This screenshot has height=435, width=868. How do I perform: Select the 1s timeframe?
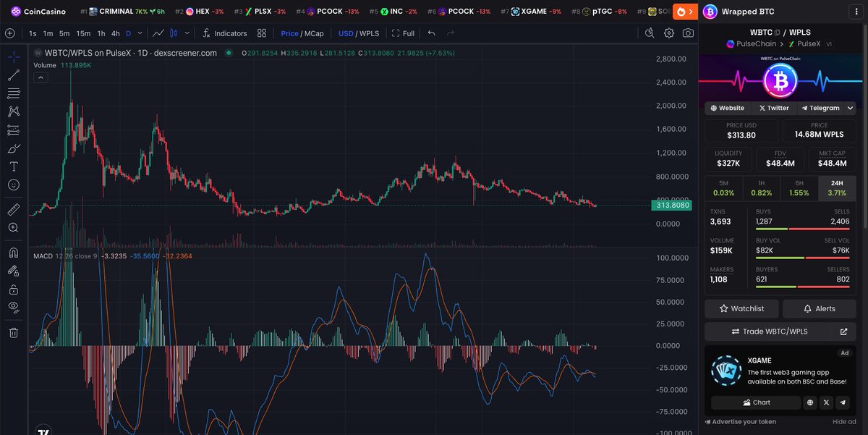(x=33, y=33)
